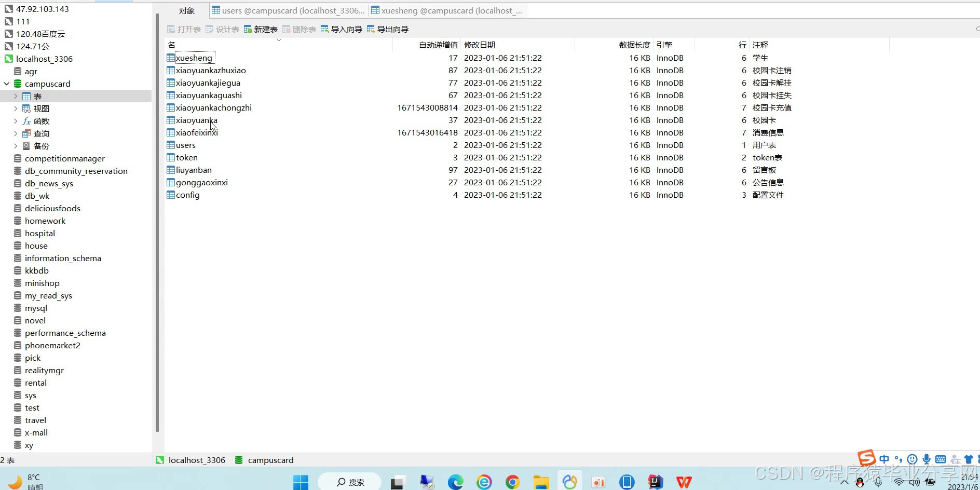Click the token table icon

pos(171,157)
